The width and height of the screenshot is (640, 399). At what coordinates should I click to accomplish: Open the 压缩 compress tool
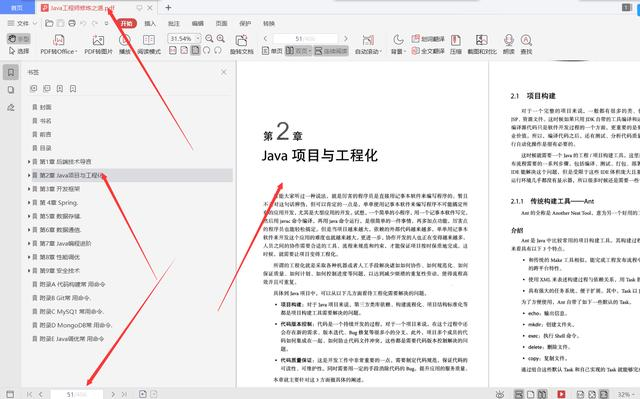click(x=456, y=44)
